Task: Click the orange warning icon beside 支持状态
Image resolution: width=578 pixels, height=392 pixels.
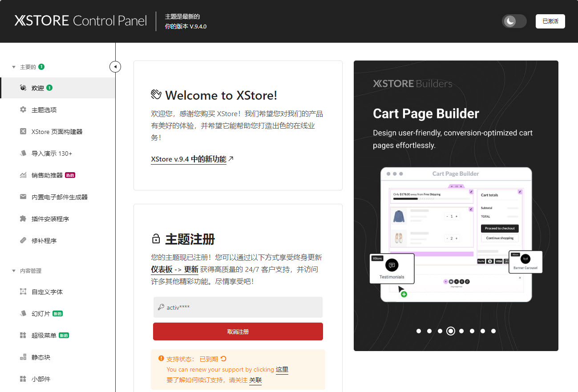Action: click(161, 358)
